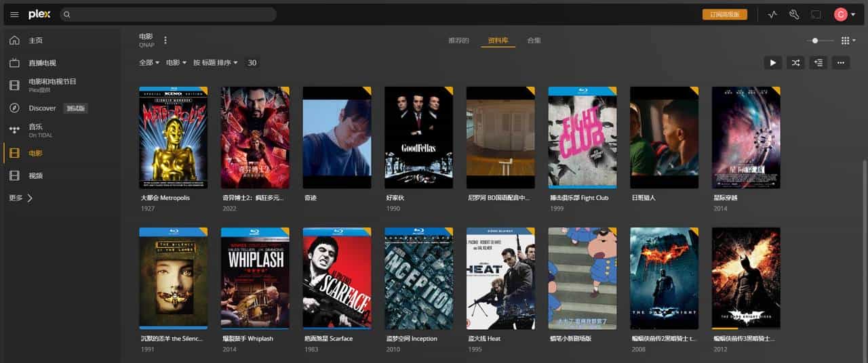This screenshot has width=868, height=363.
Task: Open the Fight Club poster
Action: tap(583, 137)
